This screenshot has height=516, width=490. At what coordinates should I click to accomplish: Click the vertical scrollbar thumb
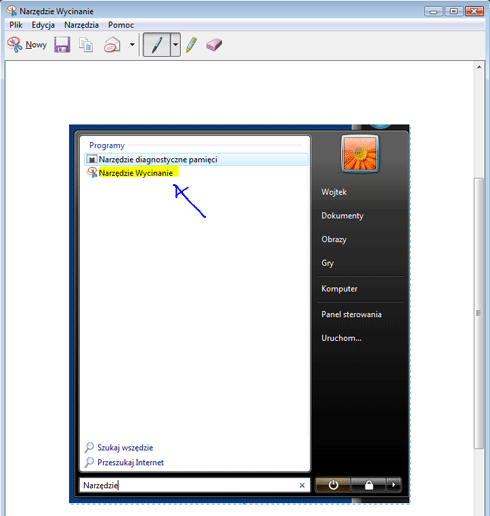pos(479,313)
